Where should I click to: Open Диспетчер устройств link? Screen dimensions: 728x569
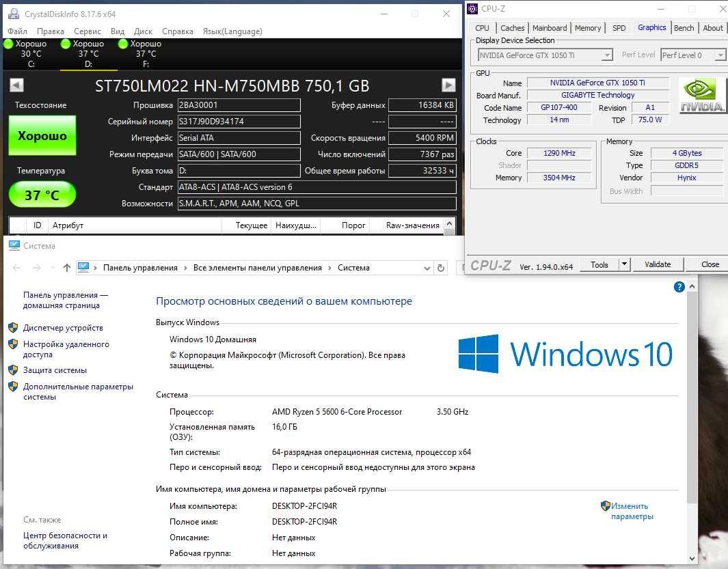pyautogui.click(x=63, y=328)
